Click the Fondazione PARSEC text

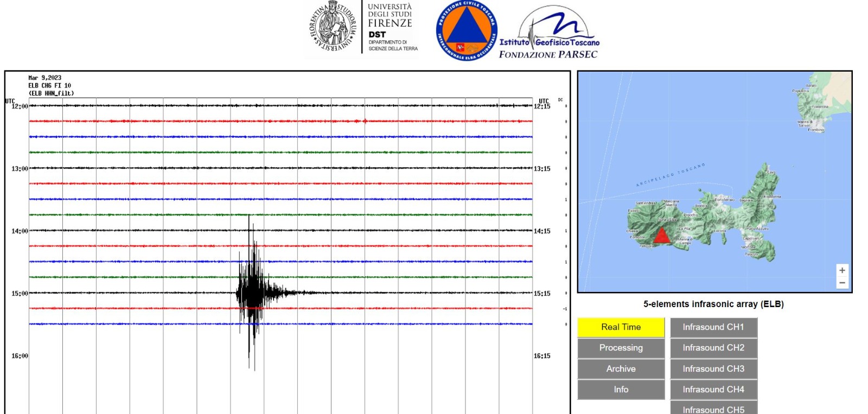point(548,54)
